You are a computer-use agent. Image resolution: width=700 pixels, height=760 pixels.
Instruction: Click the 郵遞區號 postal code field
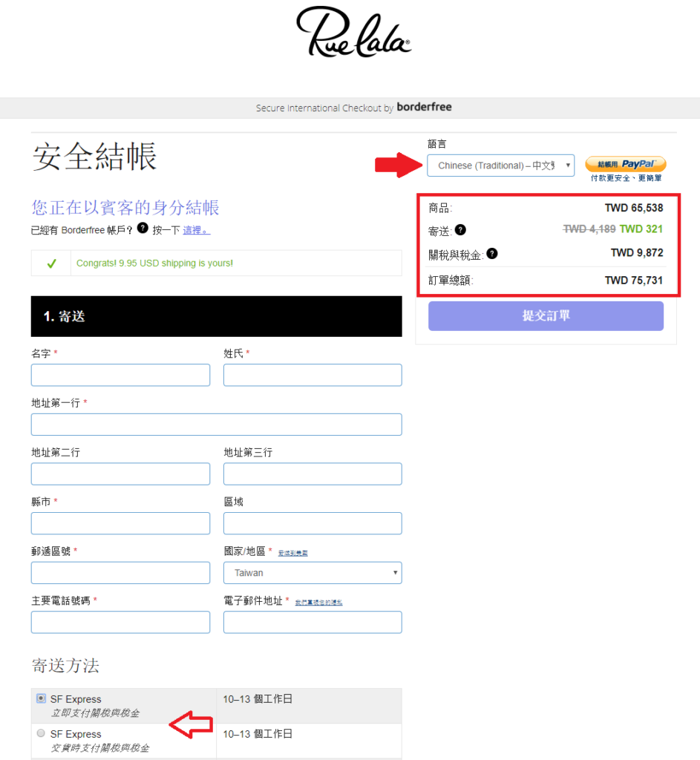coord(120,573)
